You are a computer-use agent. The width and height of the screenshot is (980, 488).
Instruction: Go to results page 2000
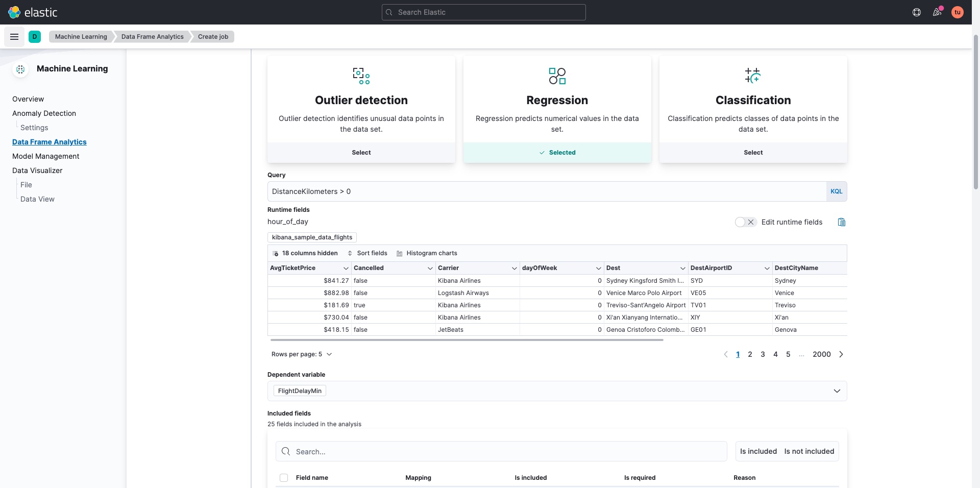click(821, 354)
